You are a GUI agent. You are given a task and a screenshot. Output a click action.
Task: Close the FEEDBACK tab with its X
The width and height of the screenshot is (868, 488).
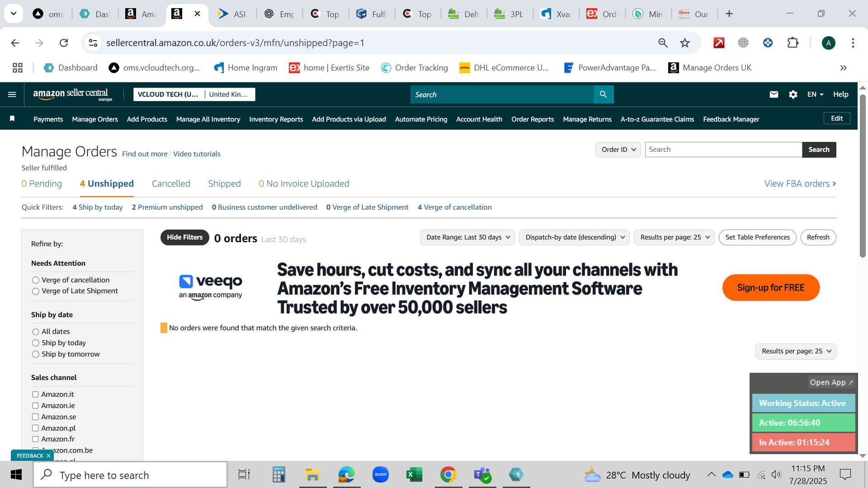[x=48, y=456]
